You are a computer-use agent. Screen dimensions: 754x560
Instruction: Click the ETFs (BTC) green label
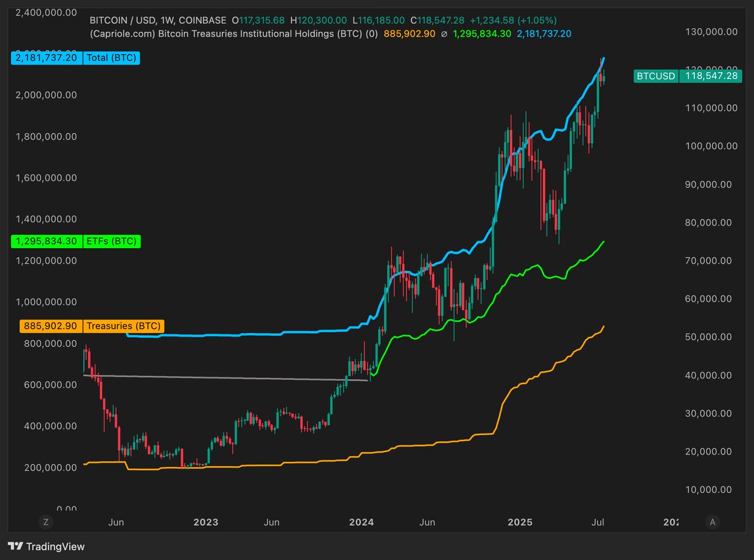click(x=111, y=240)
